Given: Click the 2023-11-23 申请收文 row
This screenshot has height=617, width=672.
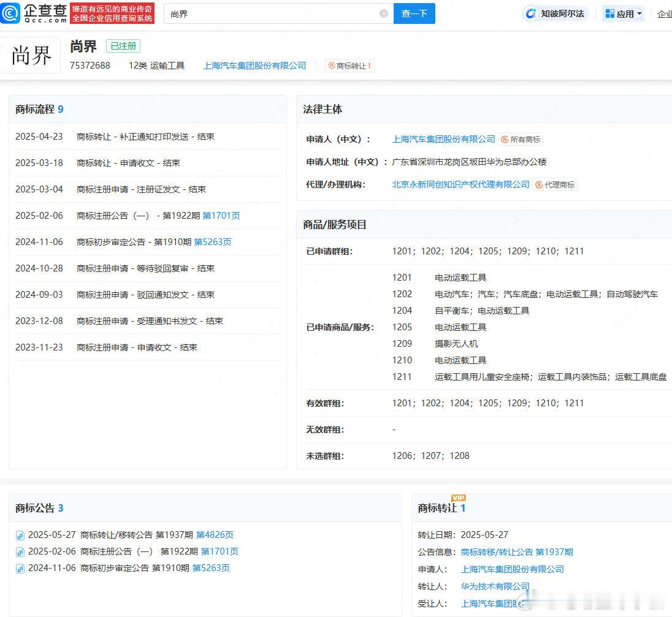Looking at the screenshot, I should point(147,347).
